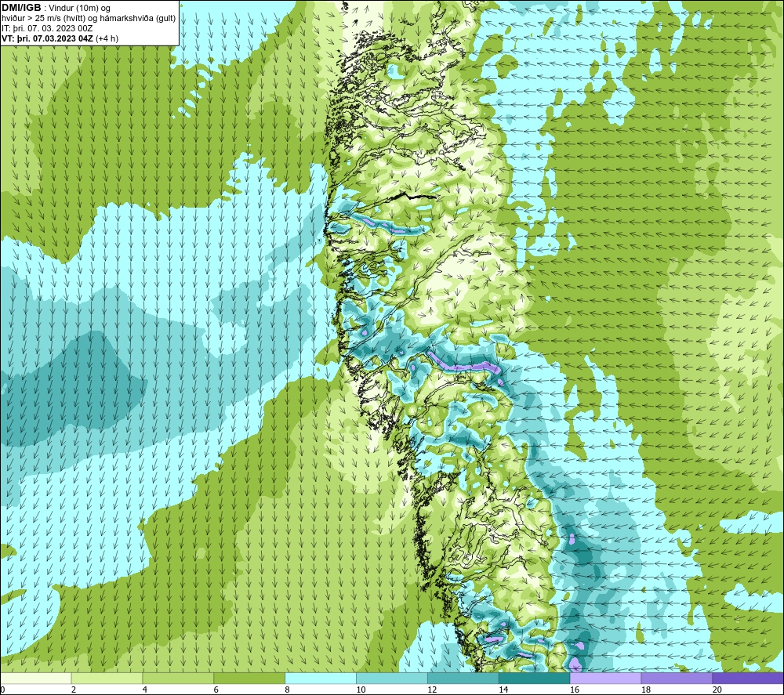Select the medium green 4–6 m/s swatch

(x=178, y=678)
